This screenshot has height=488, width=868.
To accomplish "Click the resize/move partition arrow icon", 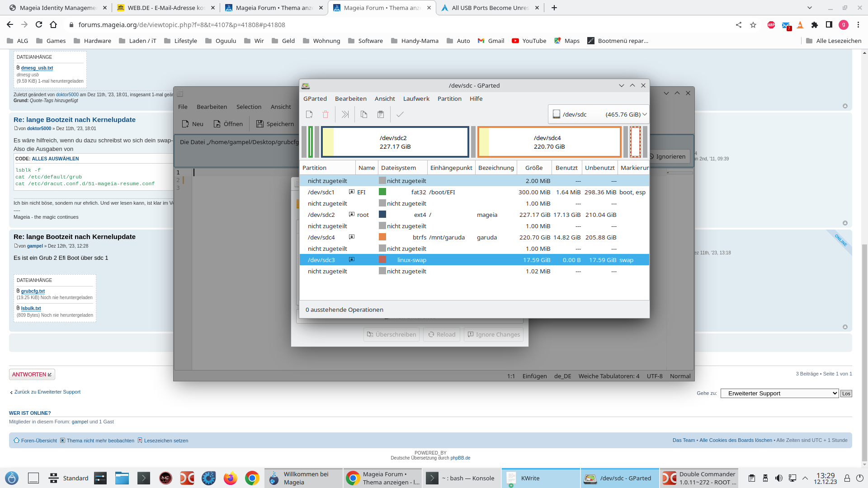I will [345, 115].
